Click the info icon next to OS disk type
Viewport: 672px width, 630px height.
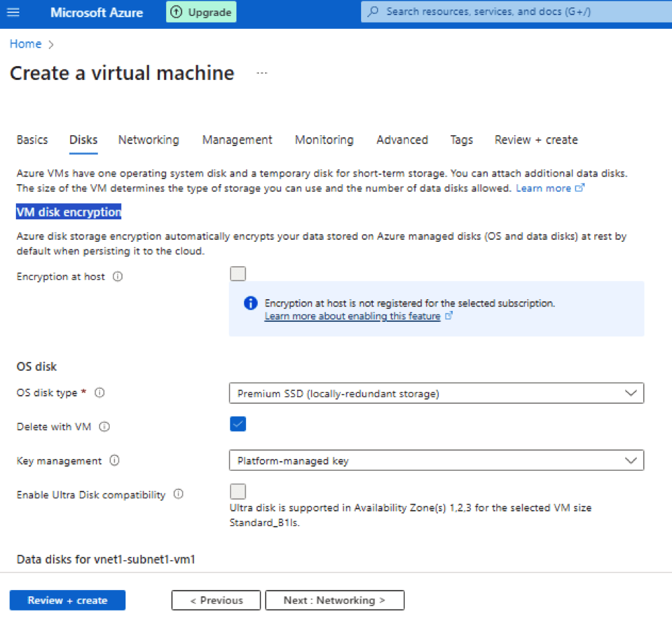coord(99,393)
